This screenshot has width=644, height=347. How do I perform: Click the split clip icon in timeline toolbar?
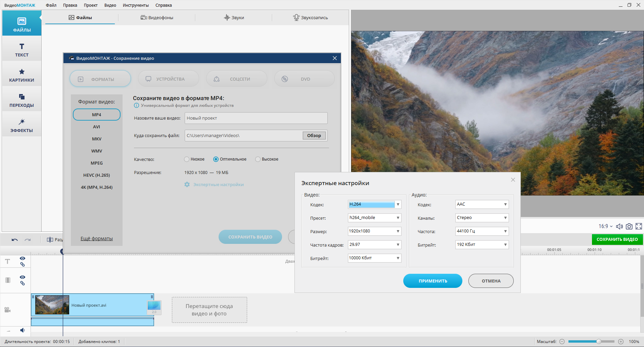pyautogui.click(x=50, y=240)
